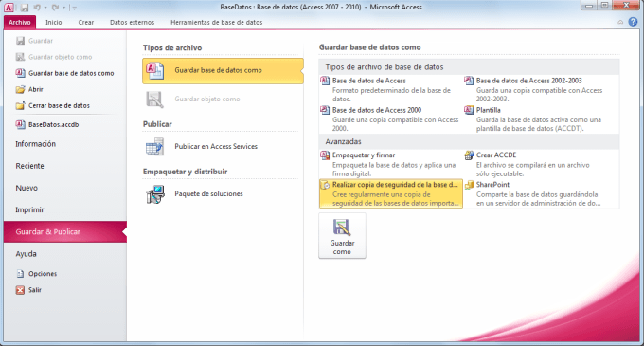Click the red Salir icon
This screenshot has height=346, width=644.
(x=20, y=290)
